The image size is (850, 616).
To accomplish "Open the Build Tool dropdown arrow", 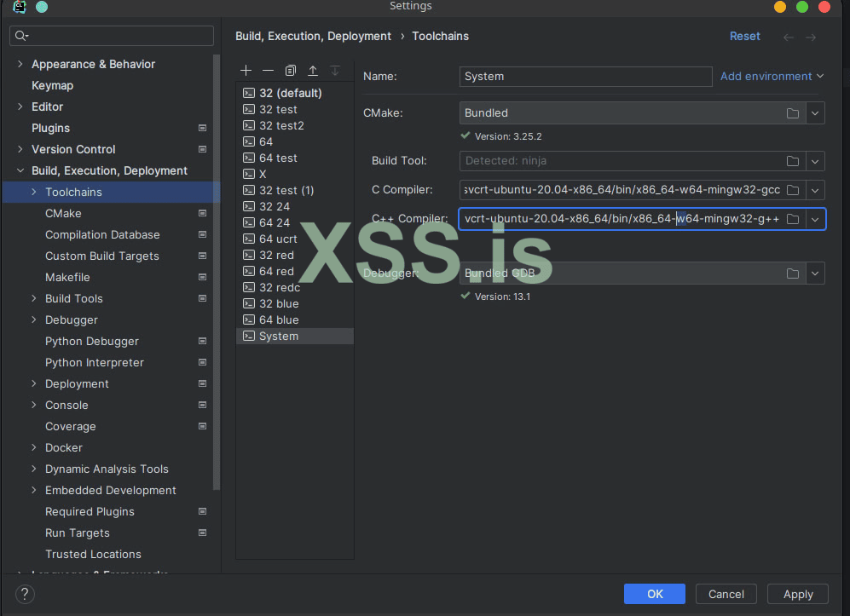I will click(815, 161).
